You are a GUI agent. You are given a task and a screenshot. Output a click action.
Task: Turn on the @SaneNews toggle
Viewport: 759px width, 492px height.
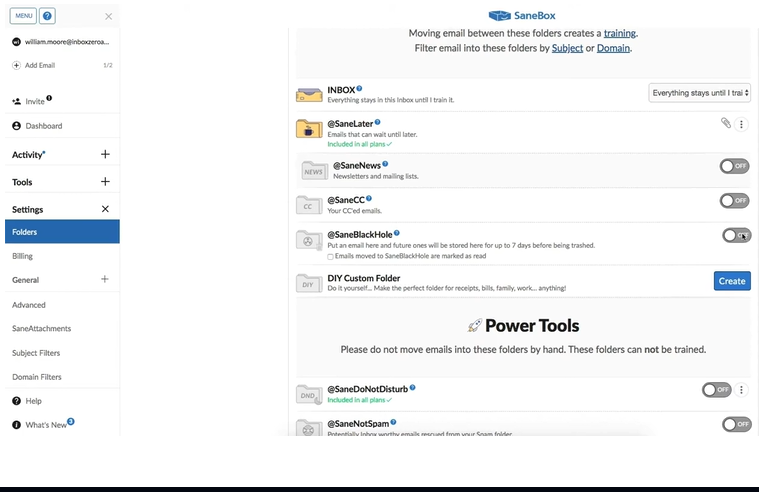(x=734, y=166)
